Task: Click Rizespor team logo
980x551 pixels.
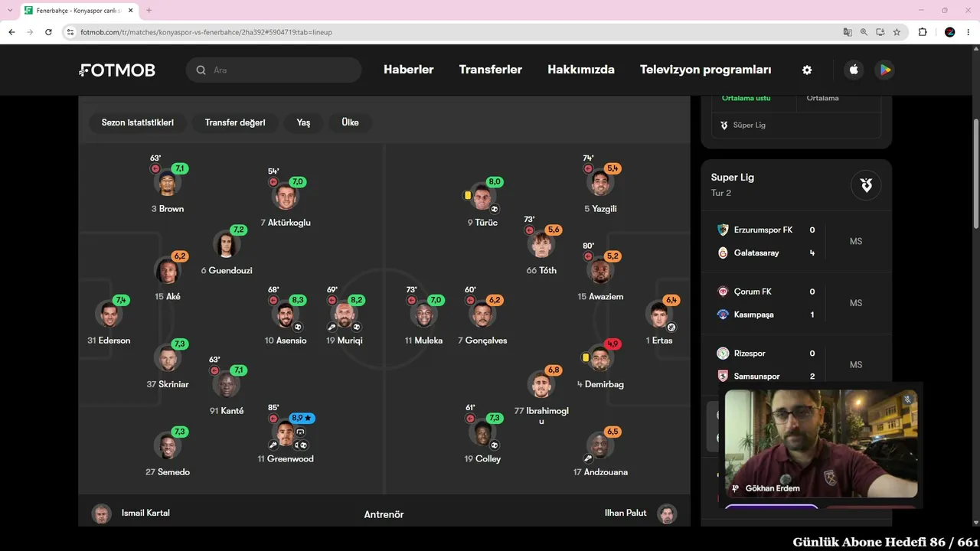Action: coord(723,354)
